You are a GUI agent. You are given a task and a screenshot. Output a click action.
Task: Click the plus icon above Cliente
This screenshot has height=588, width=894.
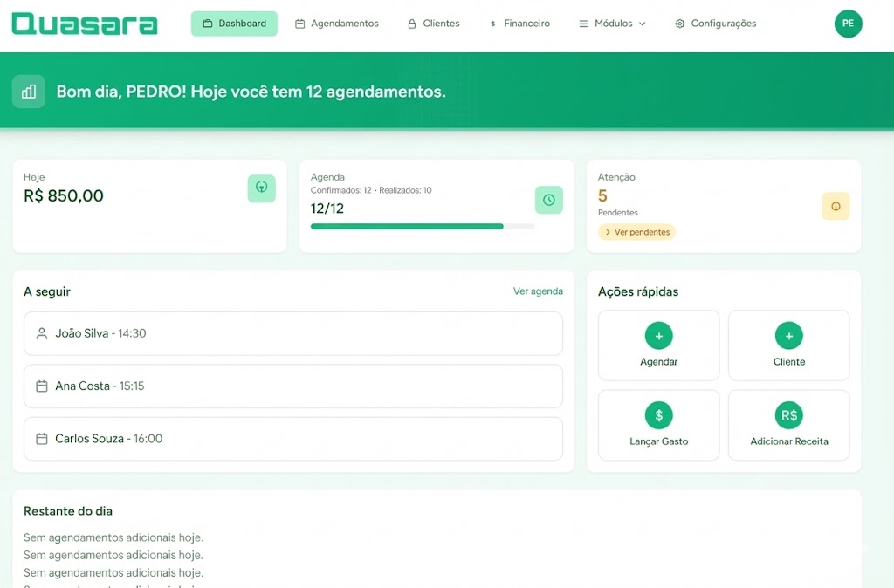click(x=788, y=334)
